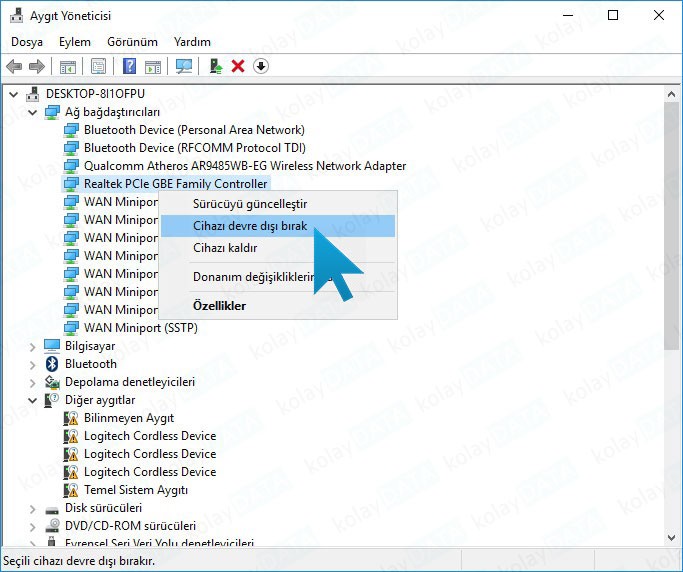Click the DESKTOP-8I1OFPU computer icon
This screenshot has width=683, height=572.
pyautogui.click(x=33, y=94)
